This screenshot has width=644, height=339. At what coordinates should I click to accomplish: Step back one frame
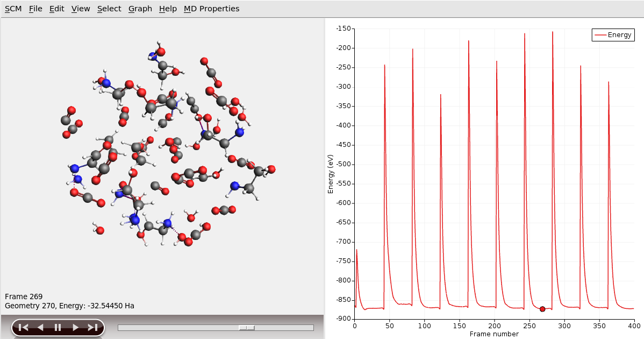(x=40, y=327)
